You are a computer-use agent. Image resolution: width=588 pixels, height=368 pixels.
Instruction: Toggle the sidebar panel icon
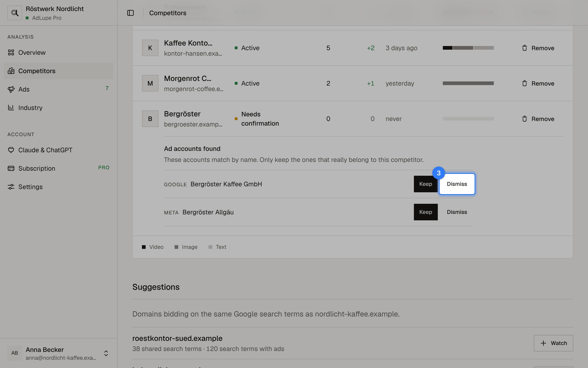(x=130, y=13)
